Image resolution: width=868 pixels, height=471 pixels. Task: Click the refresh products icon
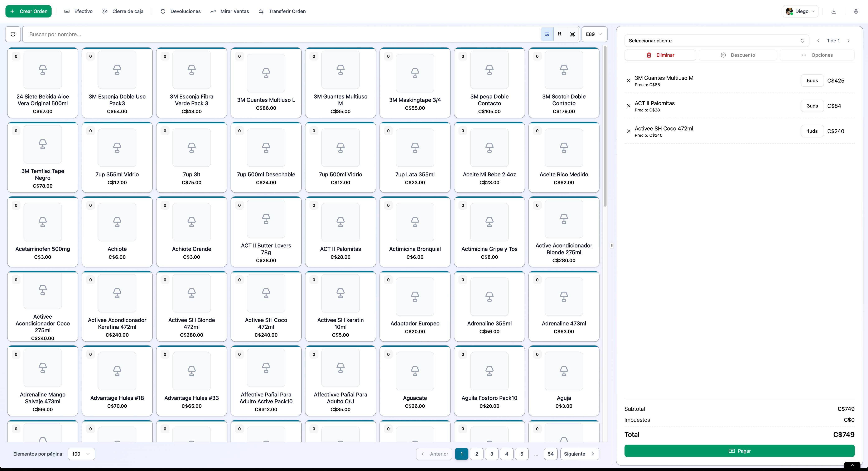tap(13, 34)
